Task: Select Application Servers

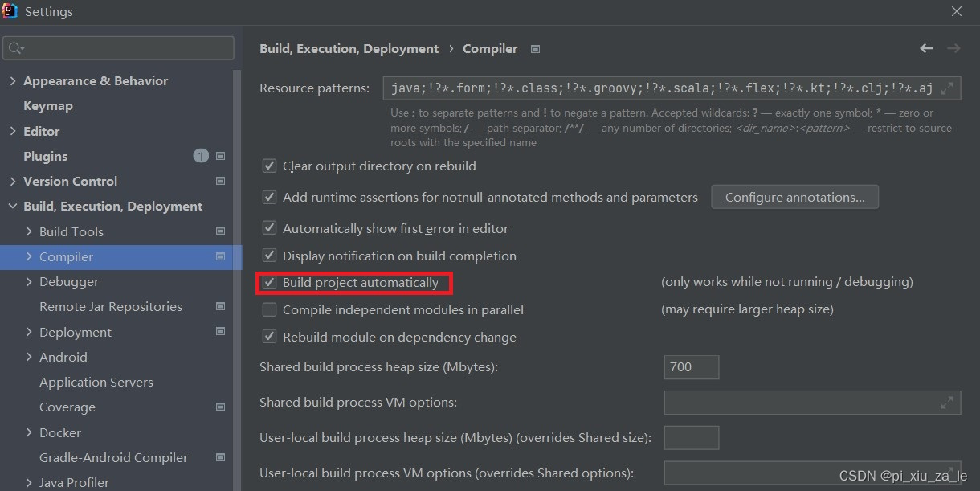Action: (96, 383)
